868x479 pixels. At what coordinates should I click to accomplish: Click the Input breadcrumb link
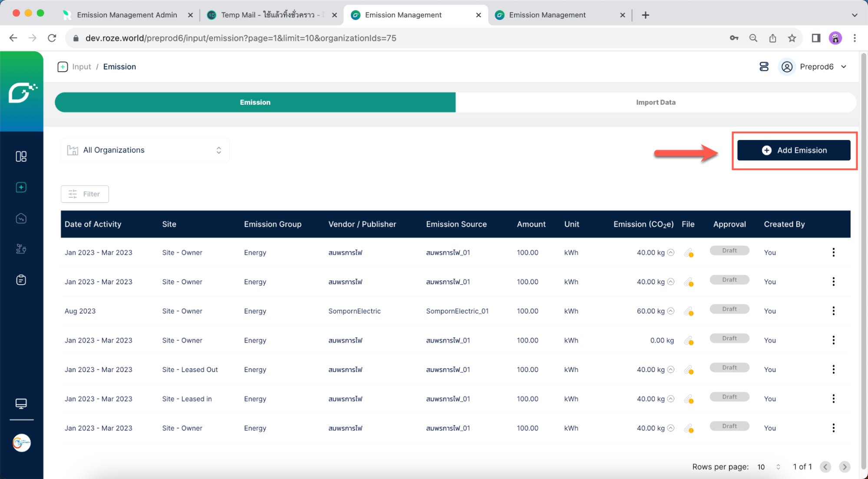[81, 67]
